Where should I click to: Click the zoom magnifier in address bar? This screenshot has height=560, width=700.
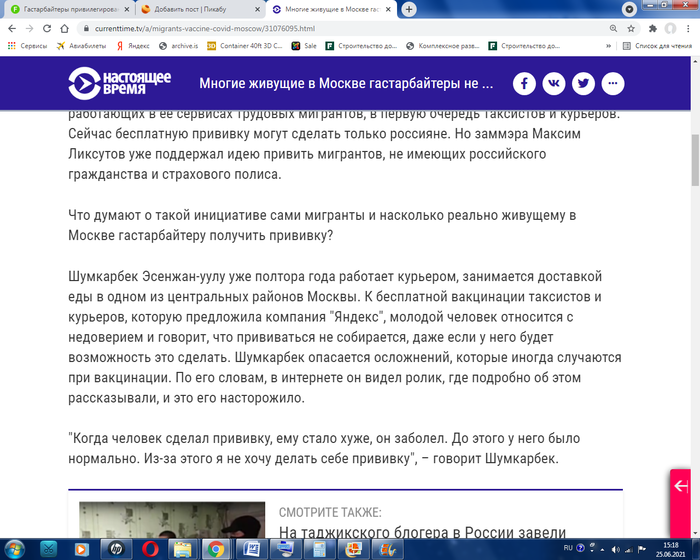click(613, 29)
